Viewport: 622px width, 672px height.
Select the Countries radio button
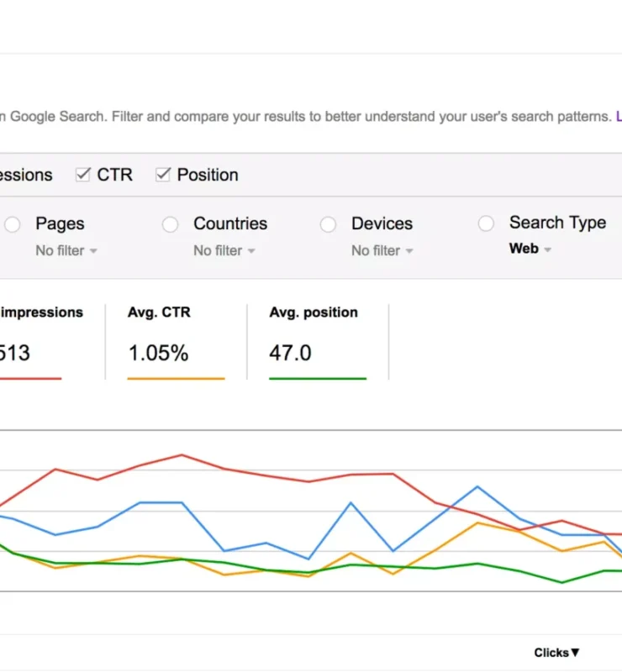click(171, 224)
